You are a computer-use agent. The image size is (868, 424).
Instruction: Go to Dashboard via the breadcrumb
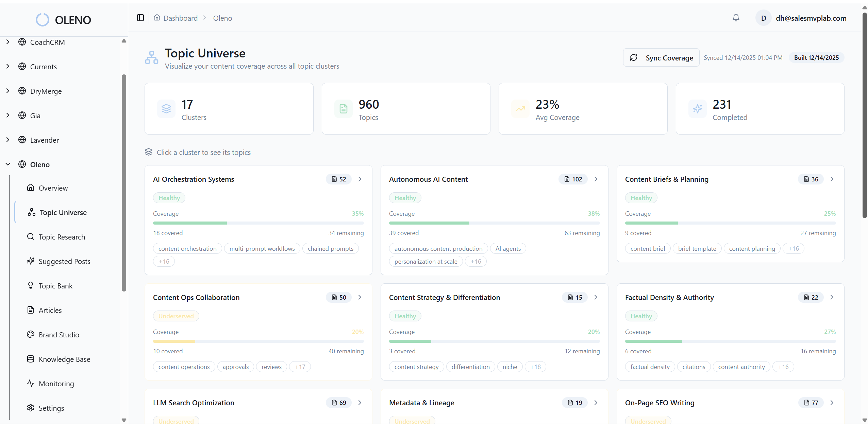click(x=180, y=18)
